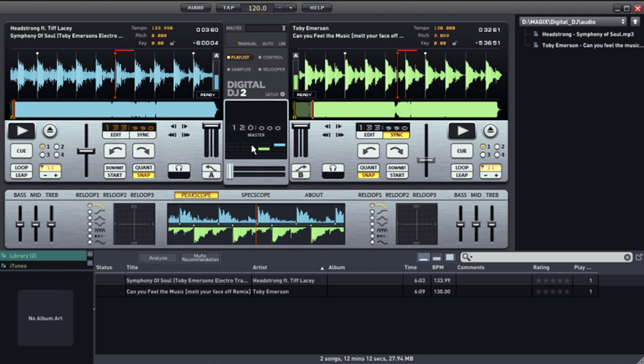
Task: Toggle SNAP on the left deck
Action: pyautogui.click(x=143, y=175)
